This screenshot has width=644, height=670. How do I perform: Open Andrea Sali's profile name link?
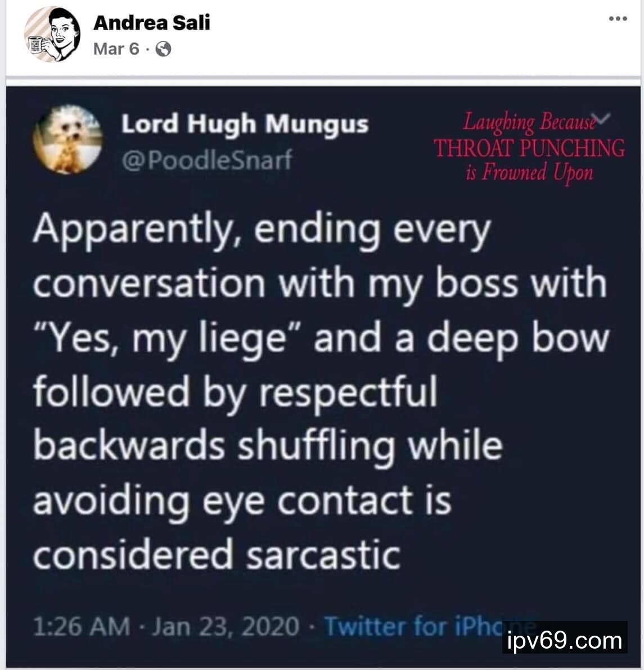[x=152, y=22]
